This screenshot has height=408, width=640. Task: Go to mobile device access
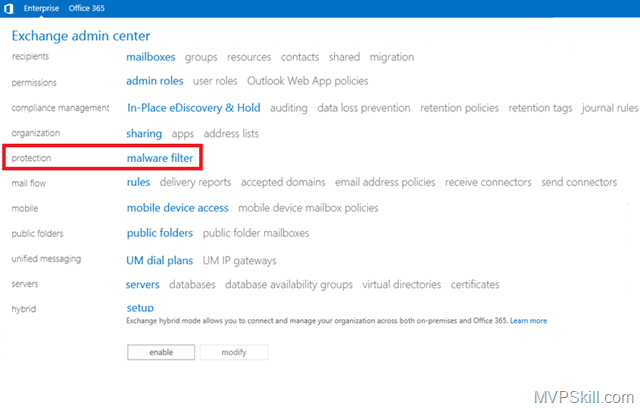177,208
